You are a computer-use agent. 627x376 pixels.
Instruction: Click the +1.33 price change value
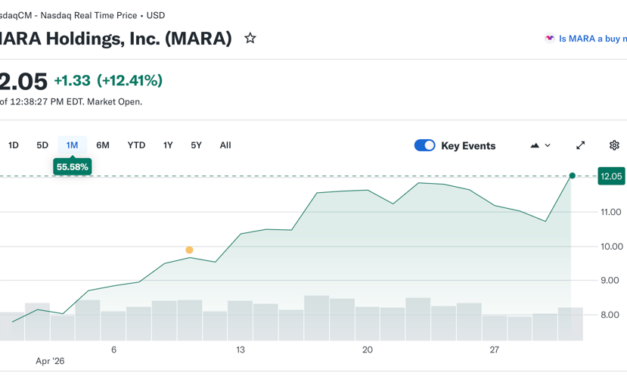[72, 80]
